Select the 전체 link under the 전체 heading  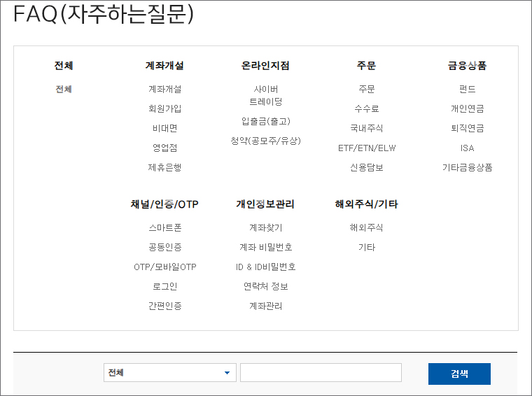point(64,90)
